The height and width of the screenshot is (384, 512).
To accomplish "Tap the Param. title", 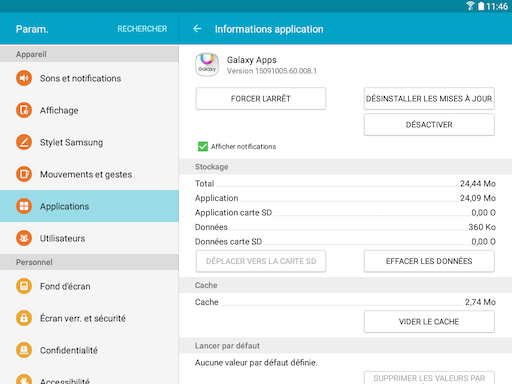I will [32, 29].
